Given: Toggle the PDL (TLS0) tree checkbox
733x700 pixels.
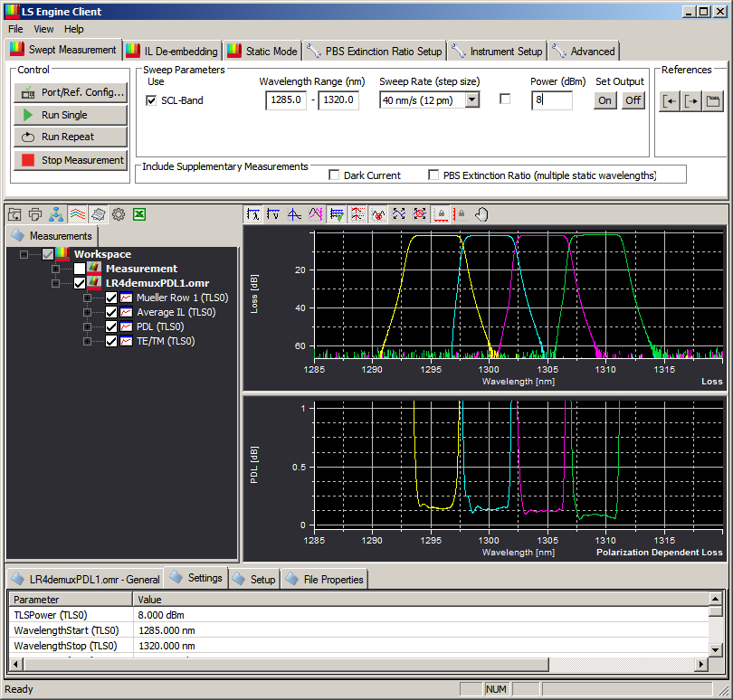Looking at the screenshot, I should (x=111, y=326).
